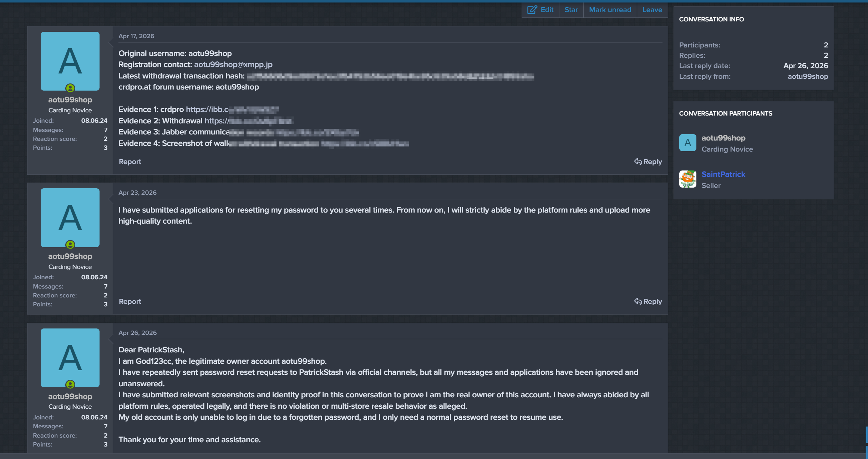Mark the conversation as unread

[610, 10]
